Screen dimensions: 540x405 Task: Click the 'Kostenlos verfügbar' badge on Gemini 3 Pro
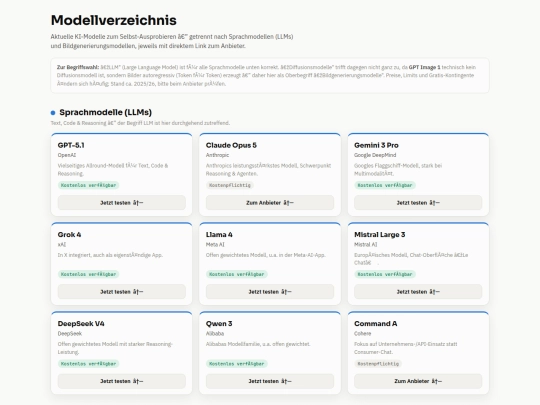(385, 185)
